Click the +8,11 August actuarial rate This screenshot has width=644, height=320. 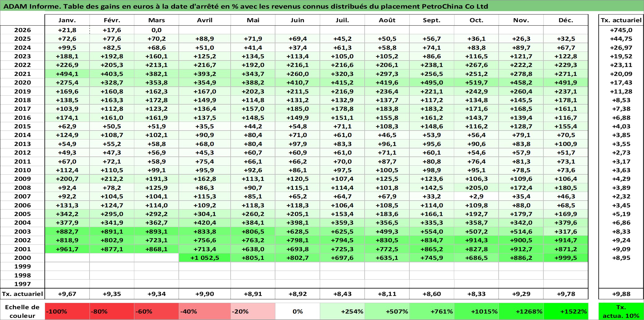click(x=387, y=294)
